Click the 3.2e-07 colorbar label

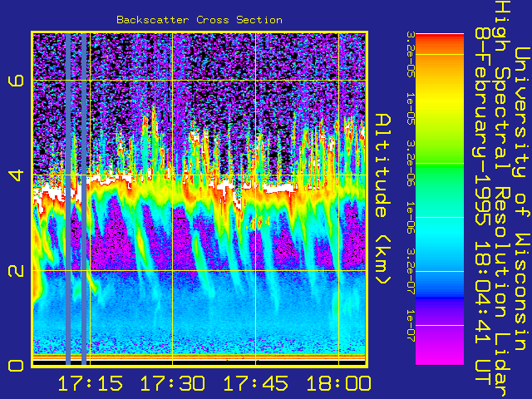410,272
